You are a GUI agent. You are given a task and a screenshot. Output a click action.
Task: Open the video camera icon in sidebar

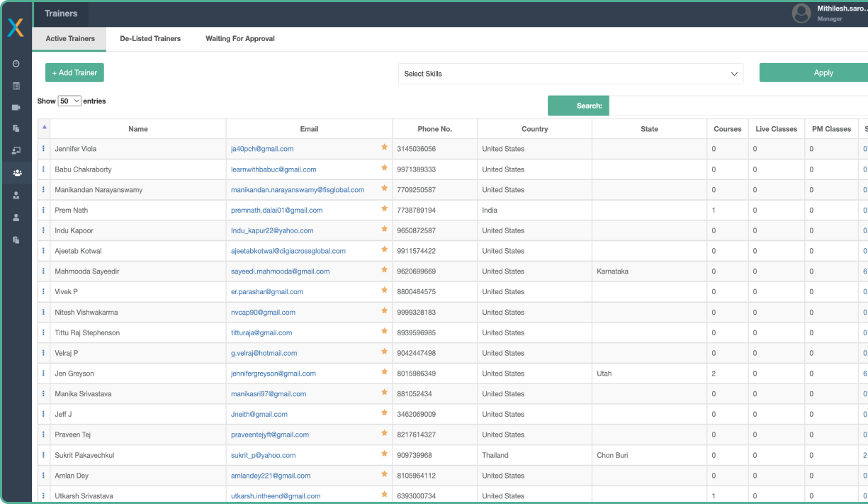16,107
